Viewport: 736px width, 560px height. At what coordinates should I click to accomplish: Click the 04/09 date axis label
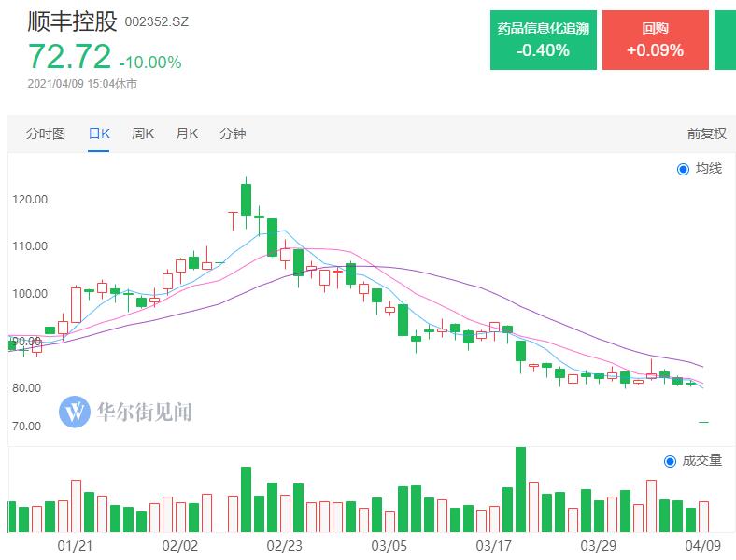[x=702, y=546]
